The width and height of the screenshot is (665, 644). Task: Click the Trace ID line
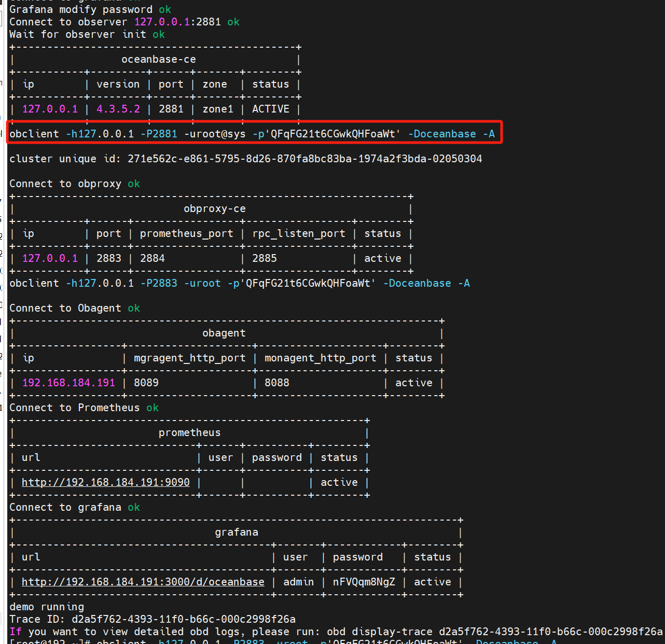click(153, 619)
